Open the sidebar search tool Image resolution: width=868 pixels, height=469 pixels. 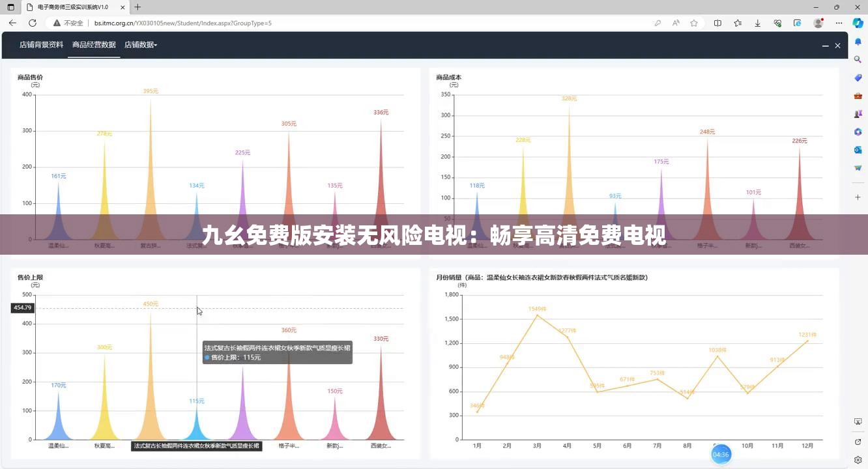point(858,59)
